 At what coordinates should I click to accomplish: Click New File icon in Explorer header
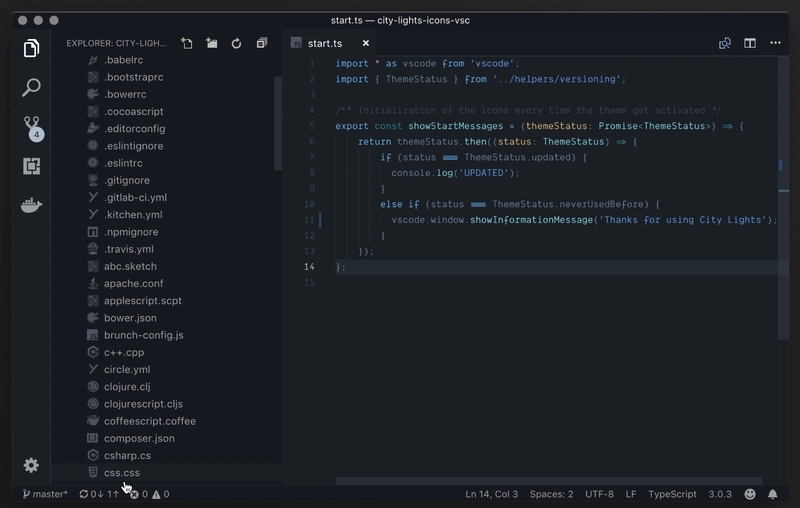(x=187, y=43)
